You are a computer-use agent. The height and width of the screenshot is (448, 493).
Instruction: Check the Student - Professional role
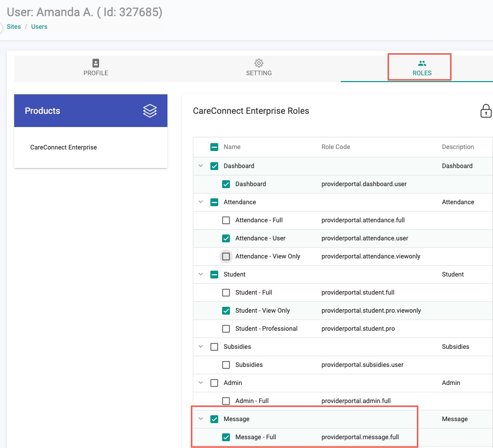coord(226,329)
